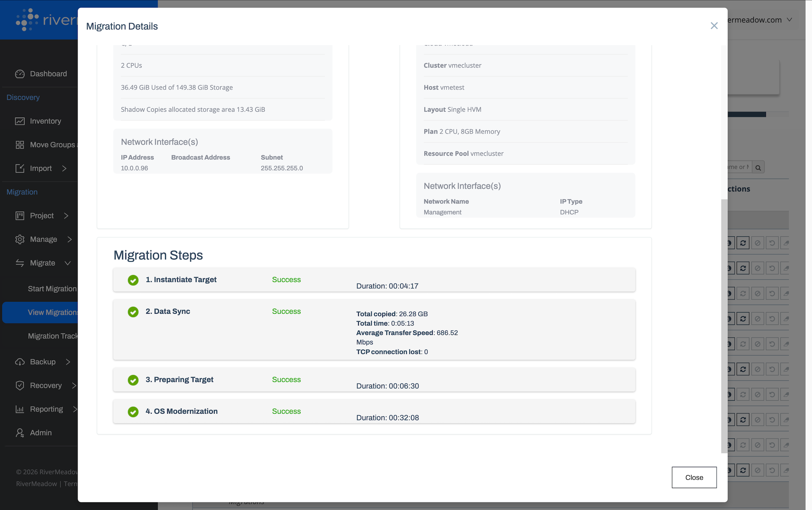Select the Inventory icon
The image size is (812, 510).
20,121
